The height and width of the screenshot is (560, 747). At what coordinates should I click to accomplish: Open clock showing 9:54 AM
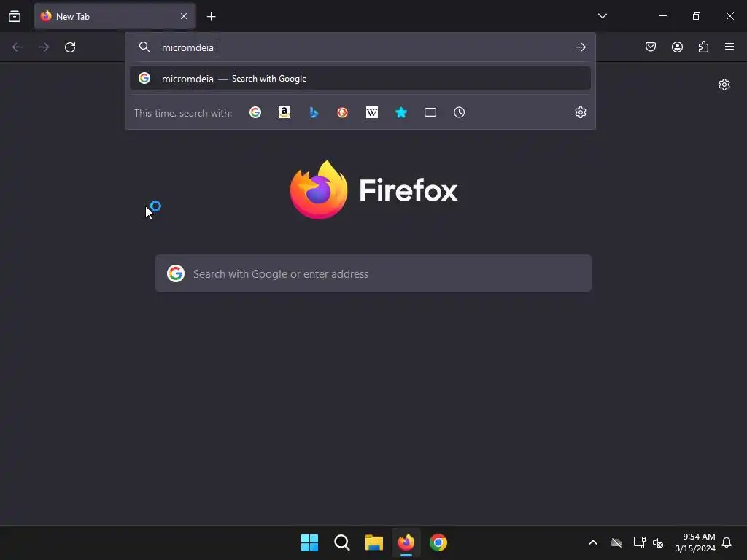pyautogui.click(x=694, y=542)
